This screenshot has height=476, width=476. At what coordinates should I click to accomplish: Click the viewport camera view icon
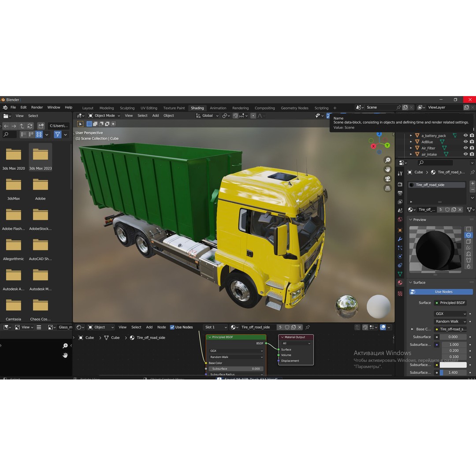[388, 178]
